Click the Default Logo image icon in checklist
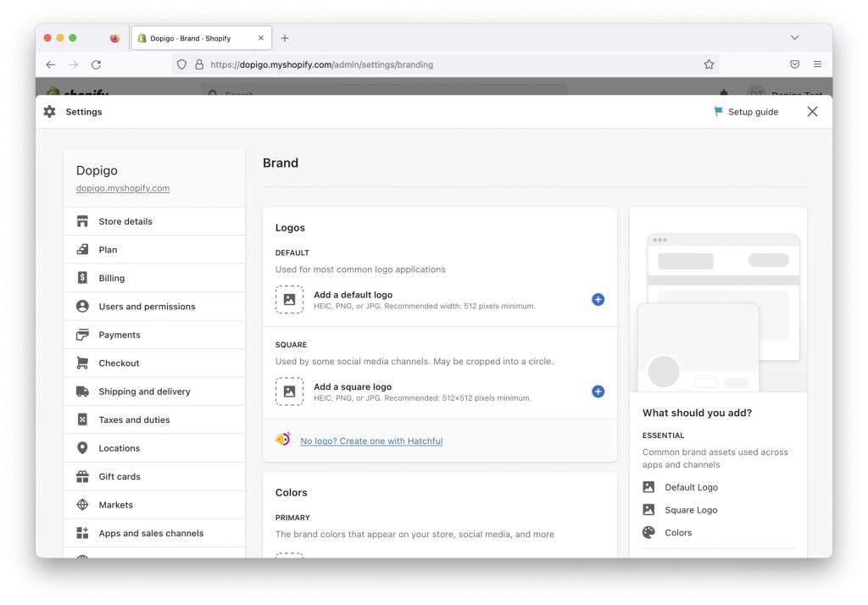The height and width of the screenshot is (605, 868). tap(648, 487)
